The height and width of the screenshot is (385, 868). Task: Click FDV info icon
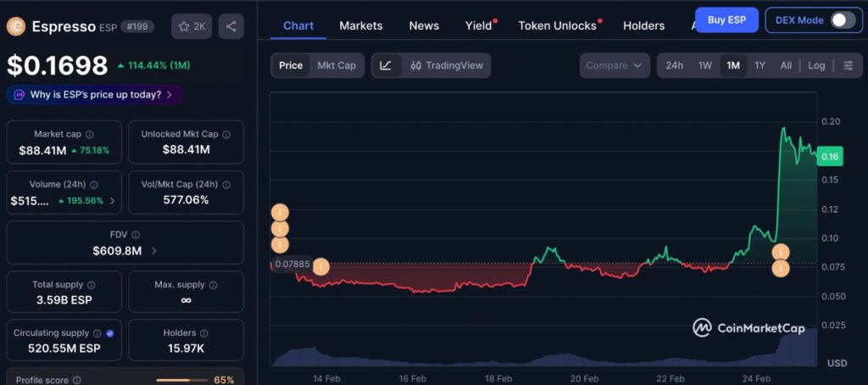coord(136,235)
